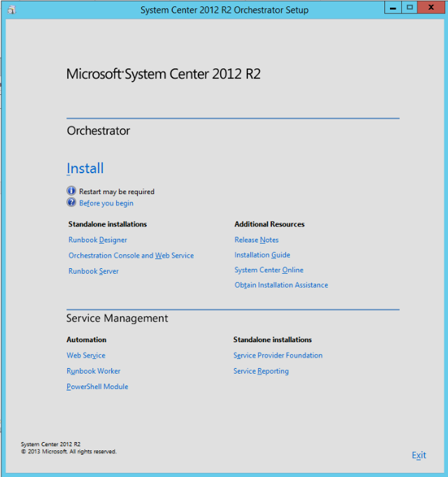Select Runbook Worker installation
The image size is (448, 477).
point(94,371)
